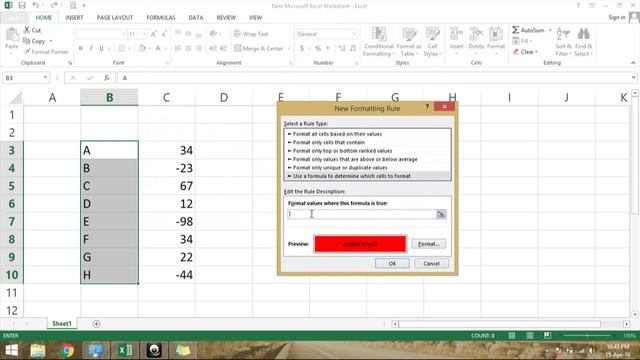
Task: Open Find & Select binoculars menu
Action: (583, 42)
